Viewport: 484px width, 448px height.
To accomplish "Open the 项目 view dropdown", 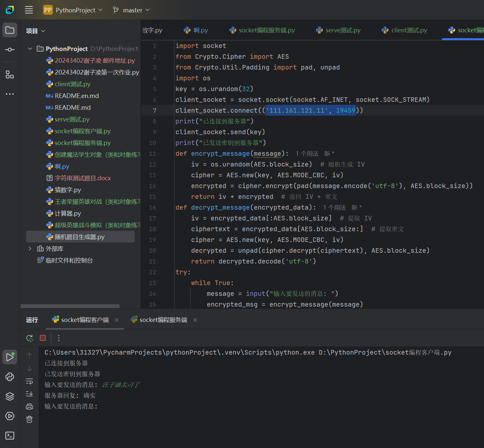I will coord(36,31).
